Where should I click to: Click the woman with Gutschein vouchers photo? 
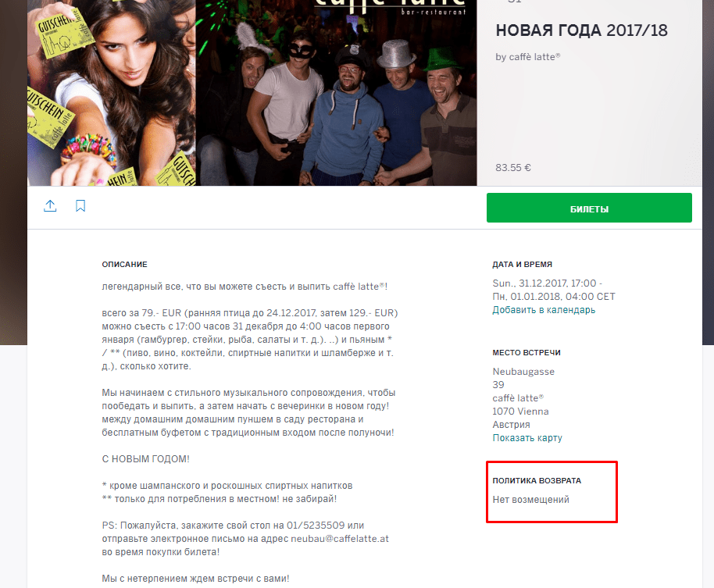pyautogui.click(x=112, y=93)
